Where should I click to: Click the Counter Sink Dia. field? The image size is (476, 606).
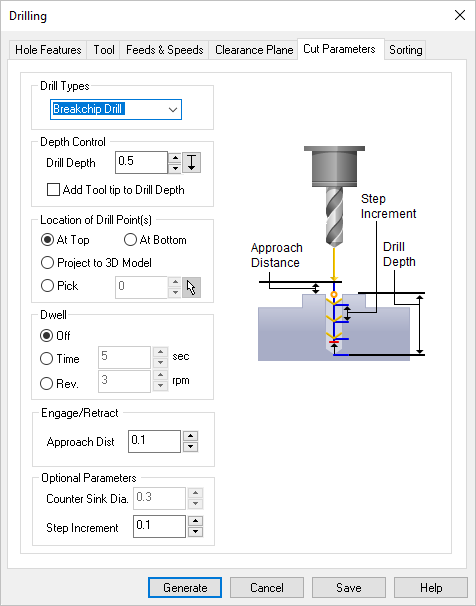tap(159, 498)
